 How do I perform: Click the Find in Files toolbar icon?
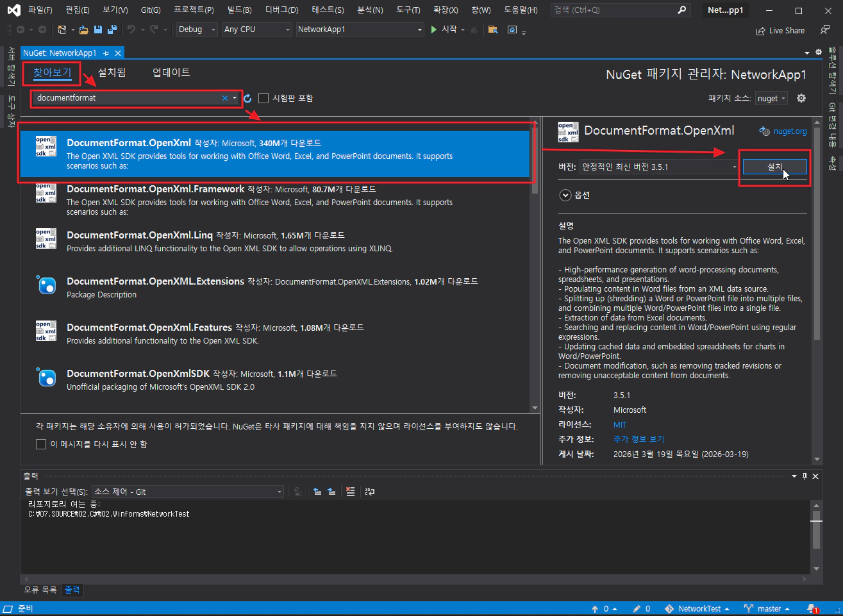pyautogui.click(x=492, y=29)
